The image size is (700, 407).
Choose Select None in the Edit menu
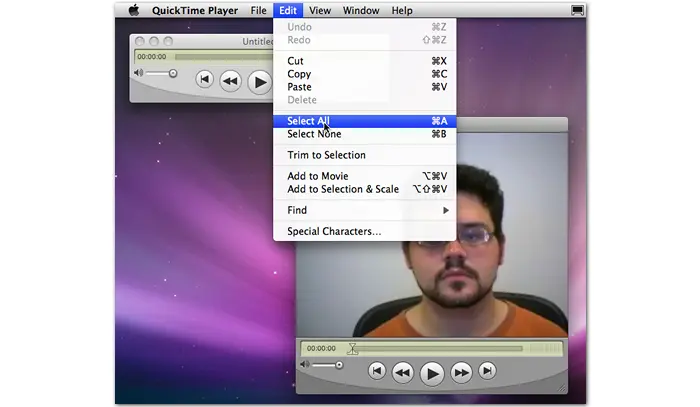pyautogui.click(x=365, y=134)
